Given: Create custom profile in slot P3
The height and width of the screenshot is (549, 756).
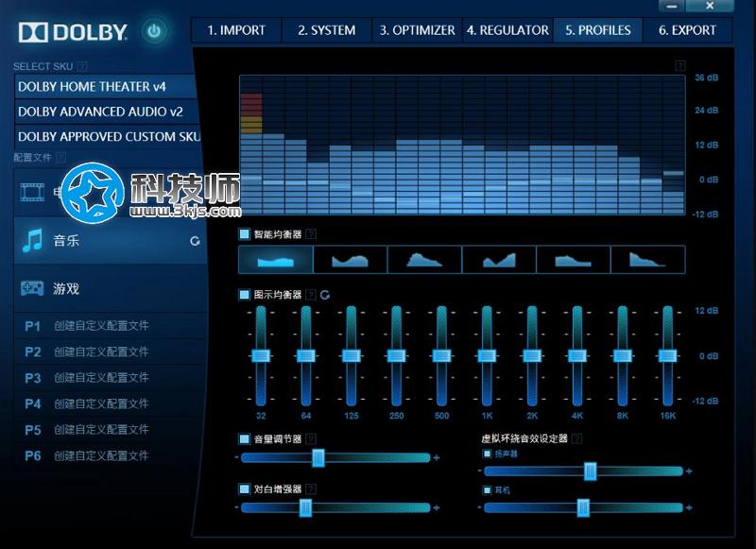Looking at the screenshot, I should (x=111, y=378).
